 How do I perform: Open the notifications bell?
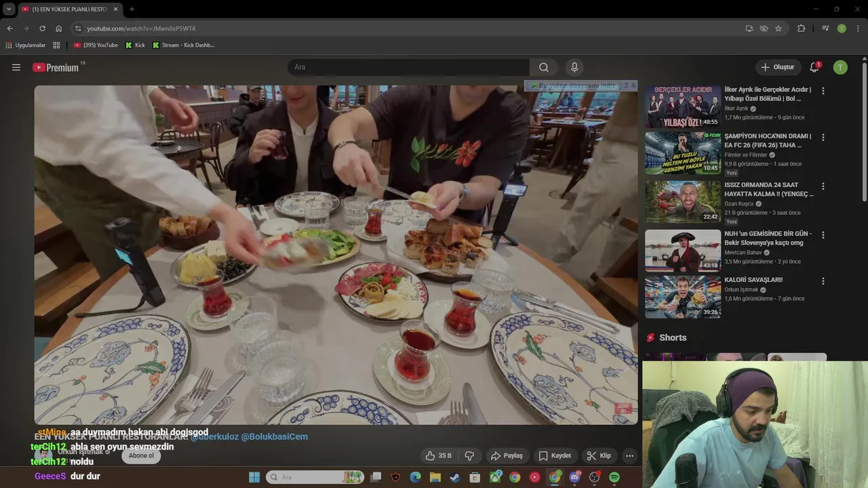(x=814, y=67)
